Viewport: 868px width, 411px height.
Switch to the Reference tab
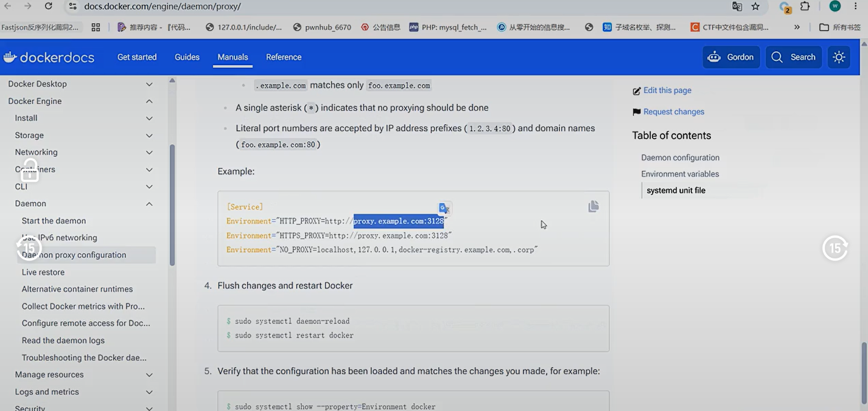click(x=284, y=57)
